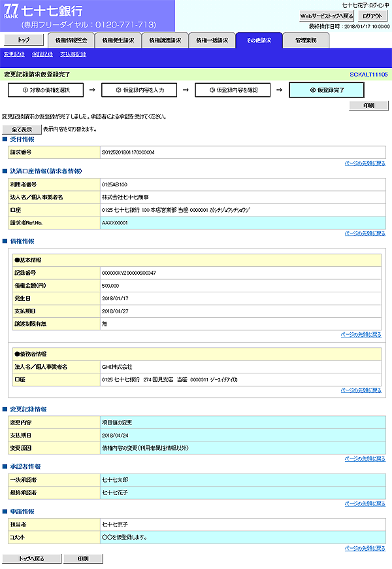Select the 債権譲渡請求 tab
This screenshot has height=569, width=392.
click(x=165, y=41)
